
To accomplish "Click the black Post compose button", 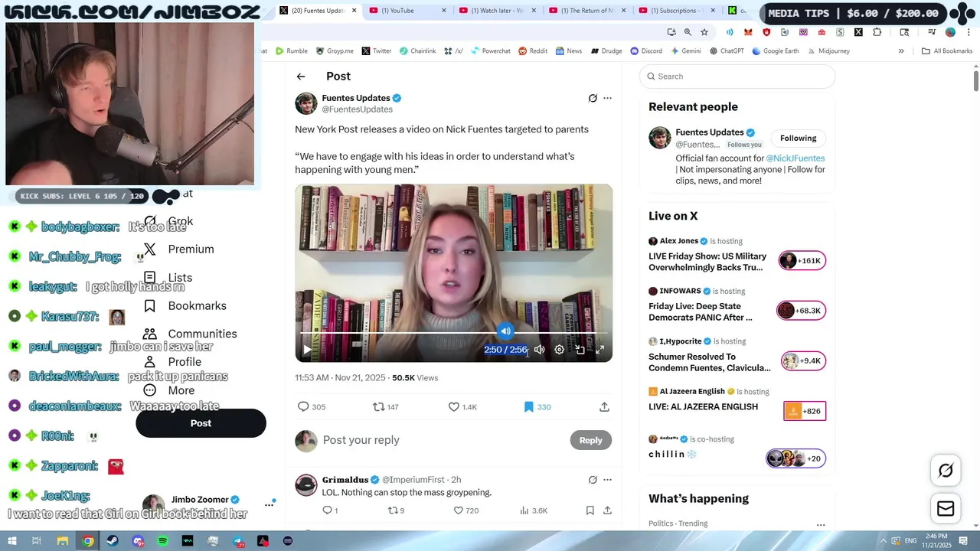I will tap(201, 423).
